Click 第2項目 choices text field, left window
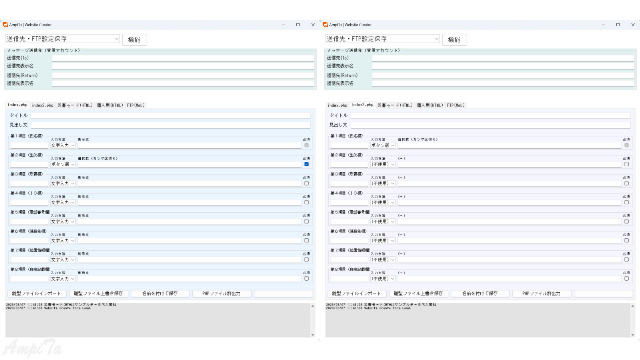The image size is (640, 360). tap(189, 164)
